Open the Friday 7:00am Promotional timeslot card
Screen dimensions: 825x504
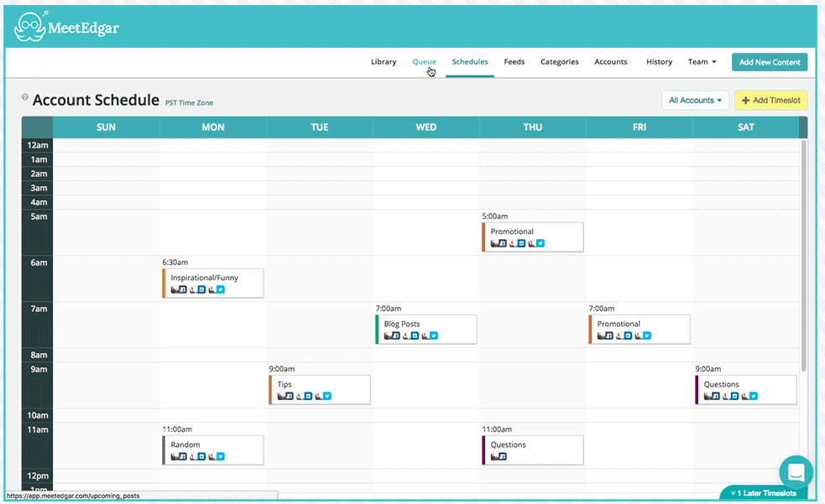[640, 330]
